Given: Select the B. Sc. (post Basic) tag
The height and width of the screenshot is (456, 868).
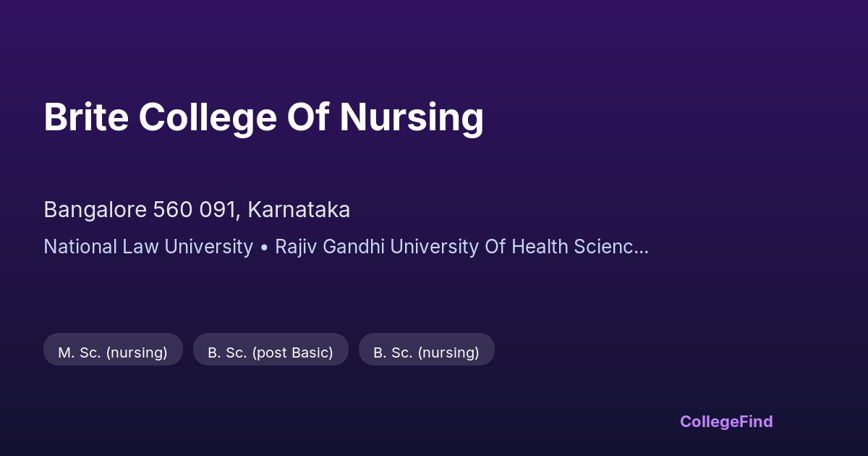Looking at the screenshot, I should [271, 352].
